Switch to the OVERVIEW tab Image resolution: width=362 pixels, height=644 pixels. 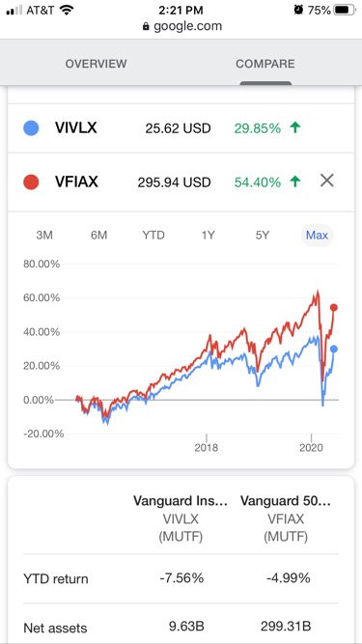point(96,64)
